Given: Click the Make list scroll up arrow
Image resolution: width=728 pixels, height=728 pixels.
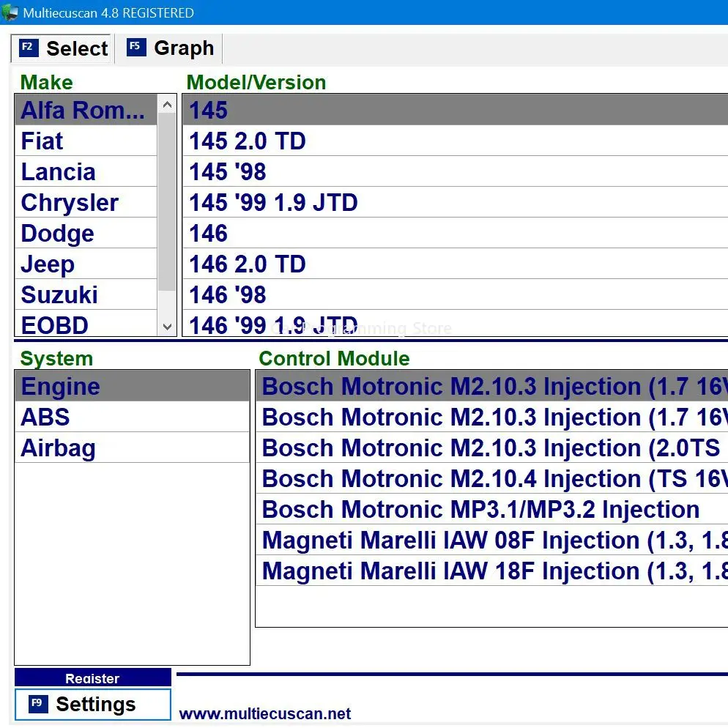Looking at the screenshot, I should click(167, 105).
